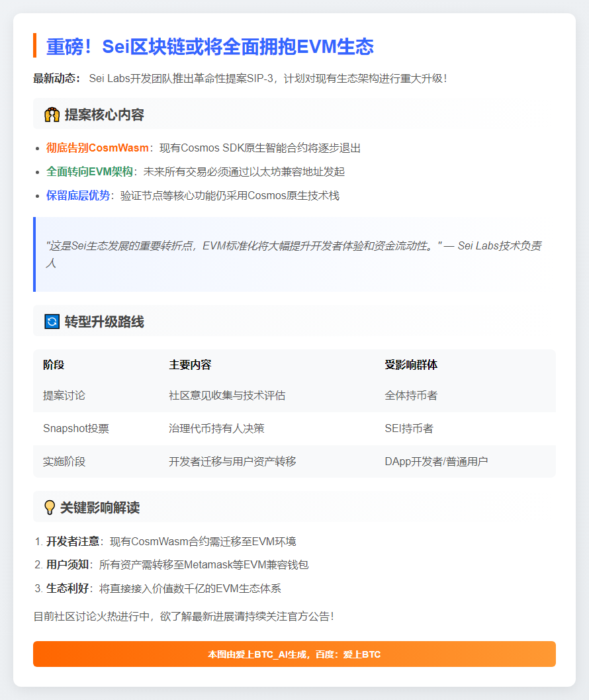
Task: Click table cell 实施阶段
Action: tap(64, 461)
